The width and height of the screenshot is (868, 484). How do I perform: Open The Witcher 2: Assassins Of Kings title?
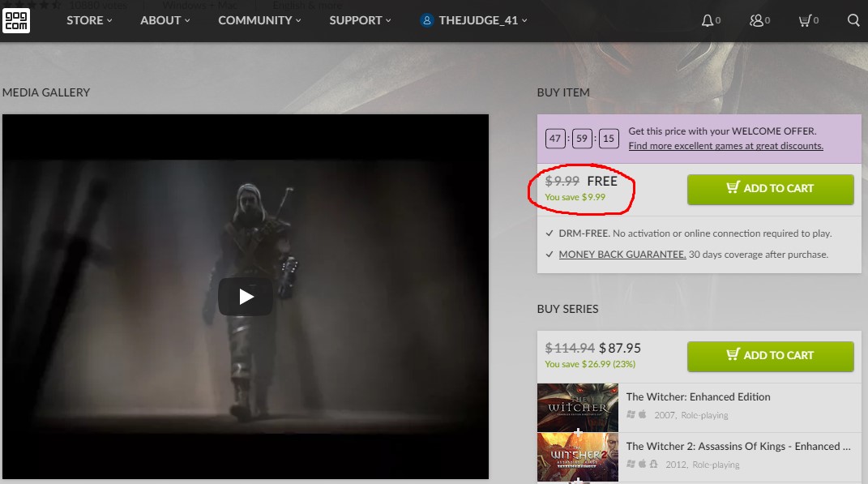point(738,446)
